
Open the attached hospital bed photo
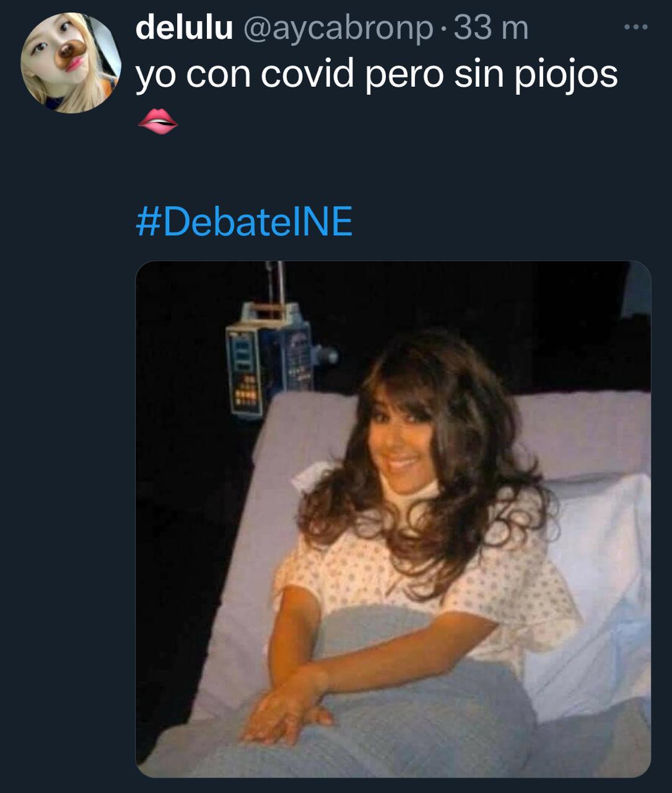(x=393, y=519)
